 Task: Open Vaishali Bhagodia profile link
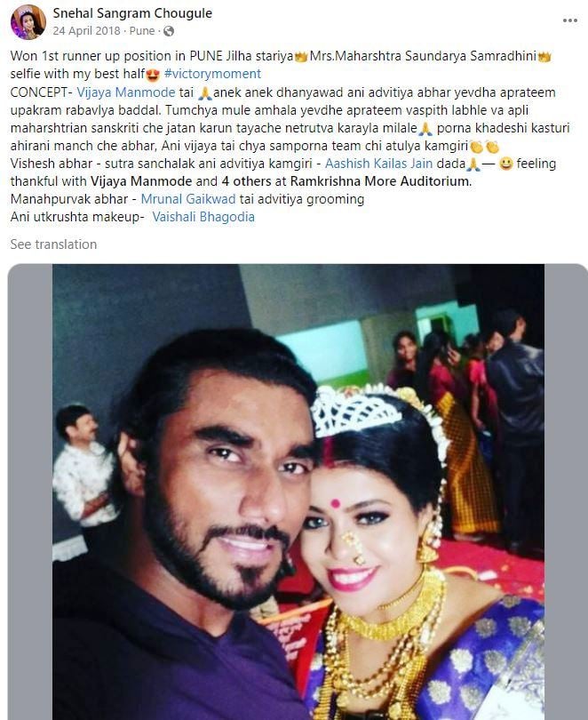coord(203,217)
